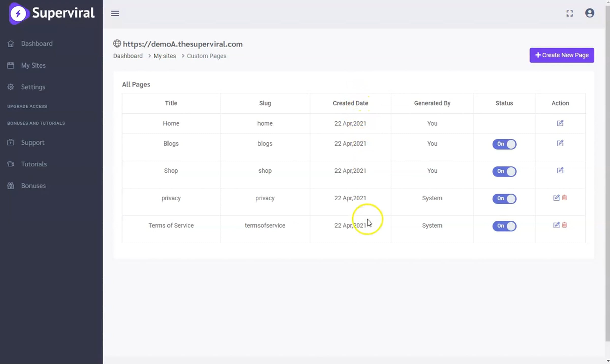Turn off the Shop page status
Screen dimensions: 610x364
[504, 171]
